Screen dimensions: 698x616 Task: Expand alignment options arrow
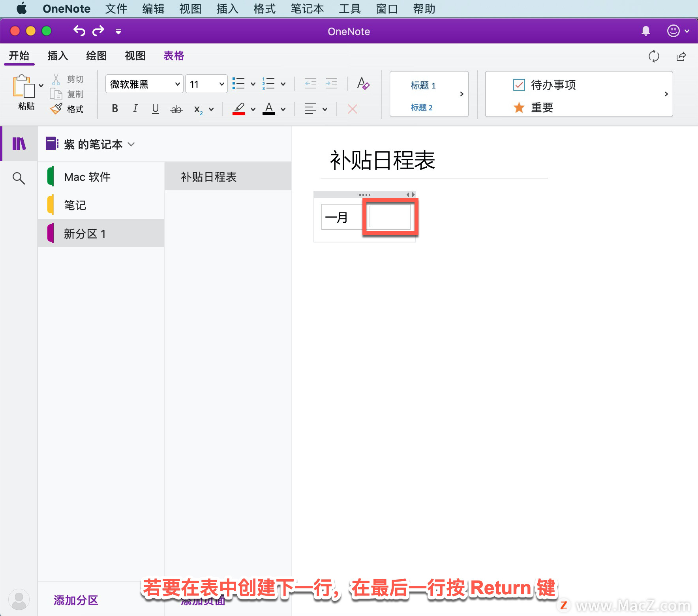[x=325, y=109]
